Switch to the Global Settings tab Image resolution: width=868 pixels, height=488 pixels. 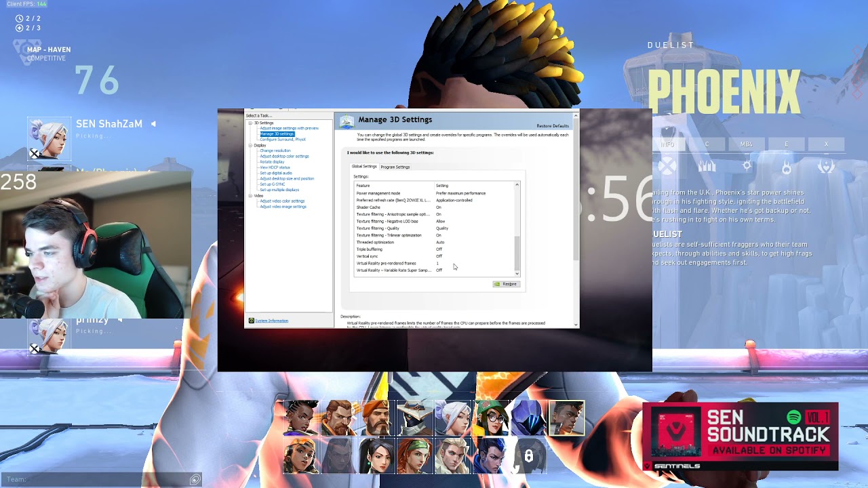[364, 166]
